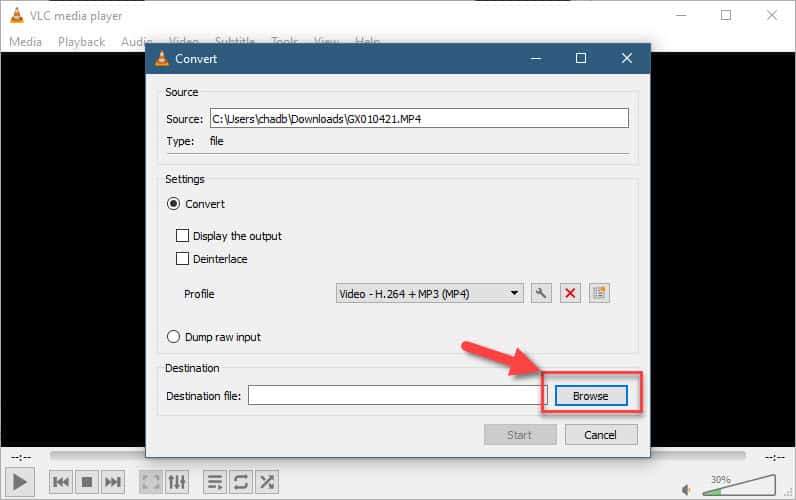Screen dimensions: 796x500
Task: Toggle shuffle random icon in VLC
Action: coord(267,482)
